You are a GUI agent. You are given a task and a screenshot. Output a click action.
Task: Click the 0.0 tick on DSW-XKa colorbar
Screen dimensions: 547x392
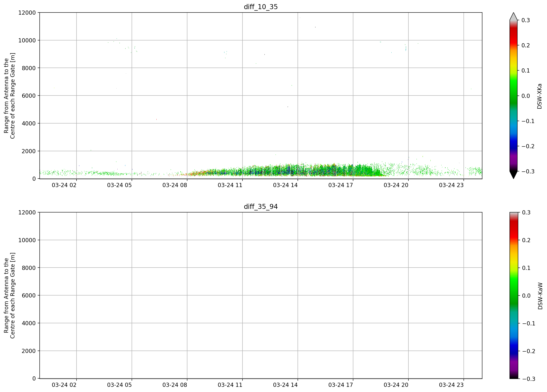pyautogui.click(x=526, y=96)
